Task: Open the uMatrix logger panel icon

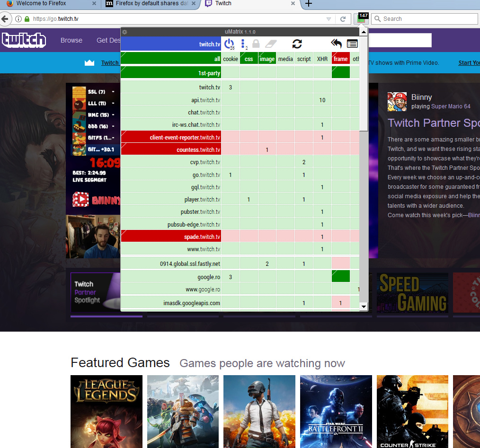Action: (352, 44)
